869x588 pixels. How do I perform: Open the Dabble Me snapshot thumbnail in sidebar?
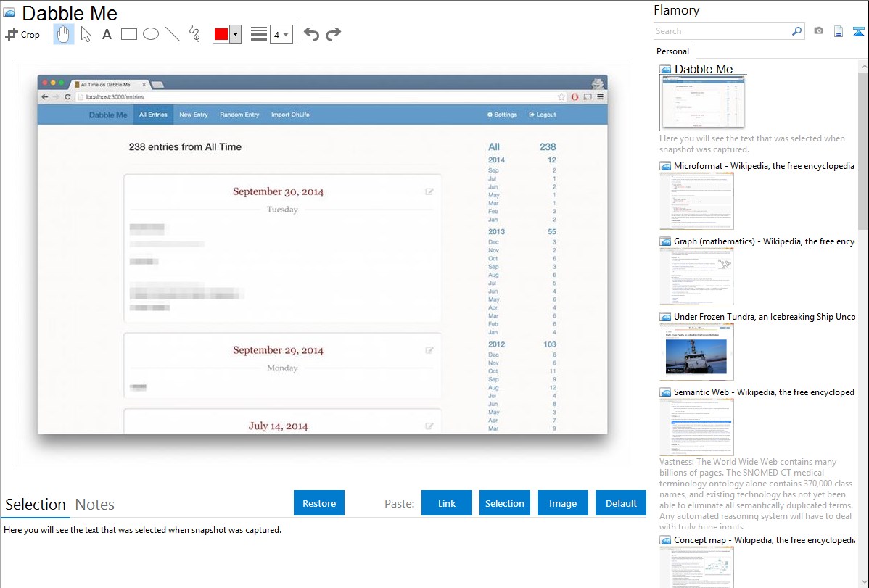pos(703,102)
